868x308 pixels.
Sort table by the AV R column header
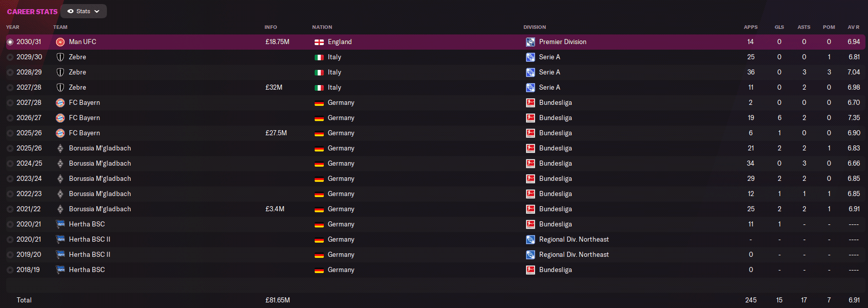click(853, 27)
